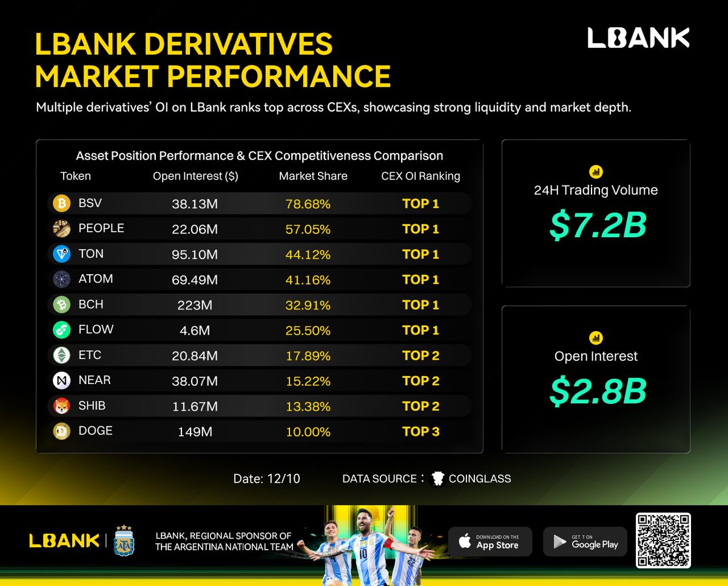
Task: Click the Argentina National Team sponsor text
Action: [224, 541]
